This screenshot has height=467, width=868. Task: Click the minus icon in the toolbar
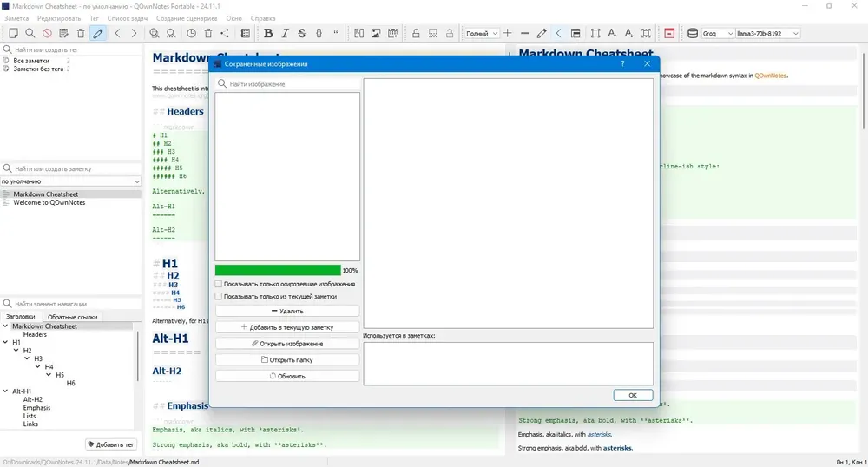coord(525,33)
